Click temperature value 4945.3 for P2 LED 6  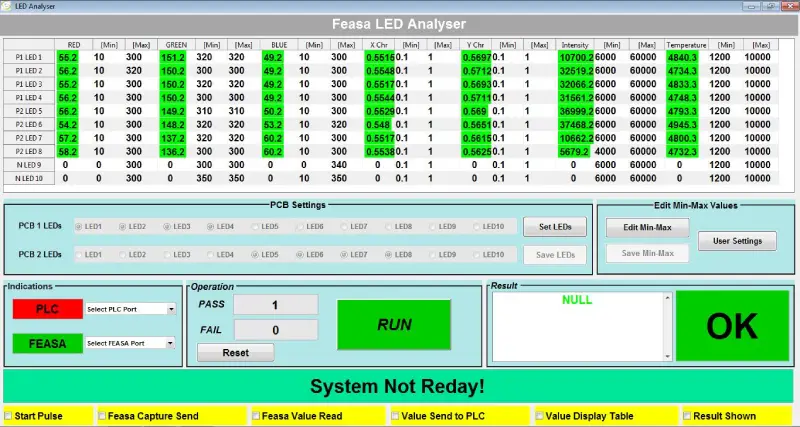point(682,124)
